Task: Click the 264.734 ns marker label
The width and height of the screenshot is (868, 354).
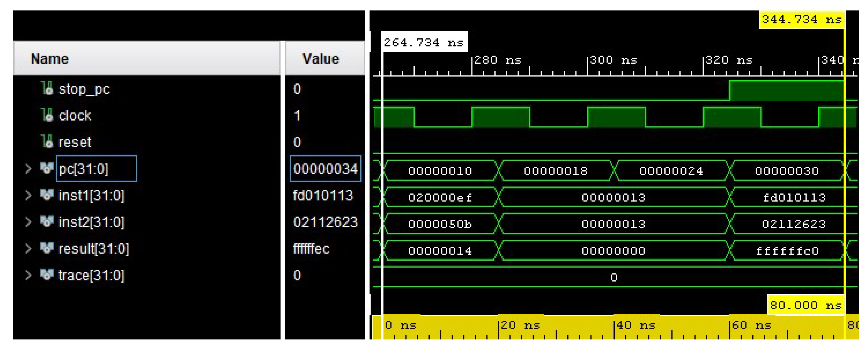Action: (x=425, y=42)
